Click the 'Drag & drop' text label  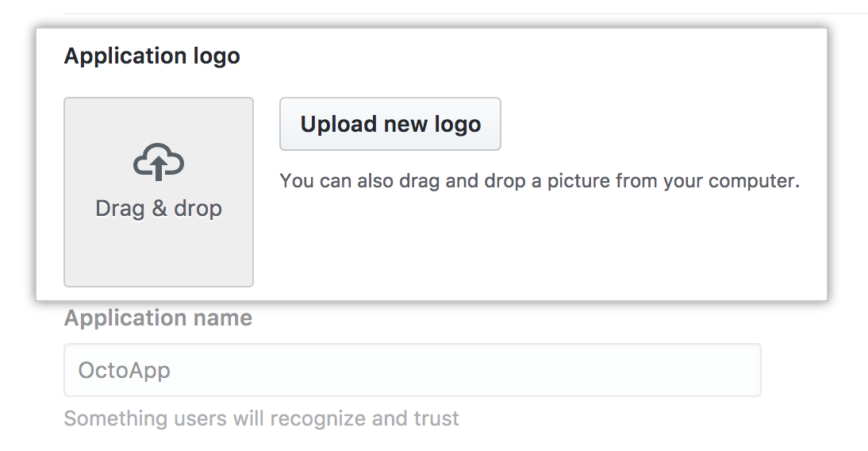pyautogui.click(x=159, y=208)
